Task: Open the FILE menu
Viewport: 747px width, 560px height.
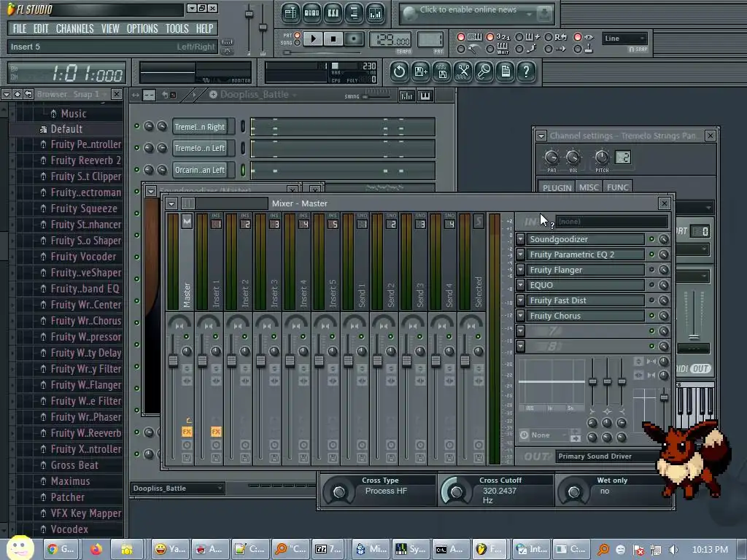Action: [20, 28]
